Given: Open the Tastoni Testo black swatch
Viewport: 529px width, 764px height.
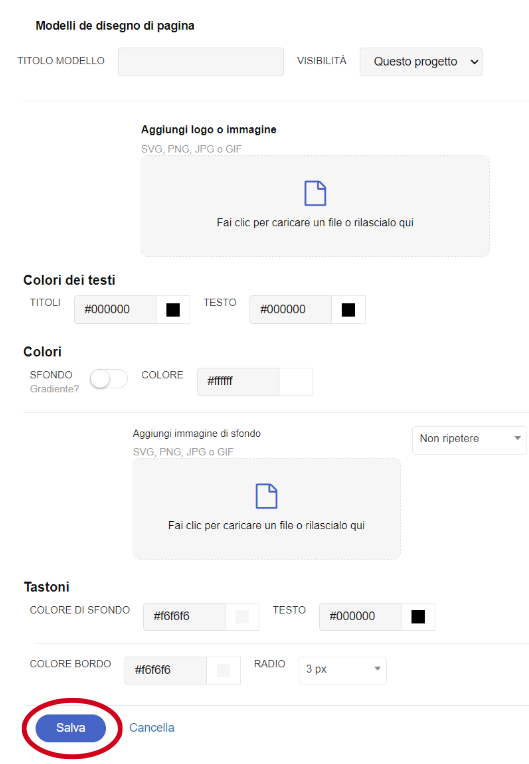Looking at the screenshot, I should [x=418, y=617].
